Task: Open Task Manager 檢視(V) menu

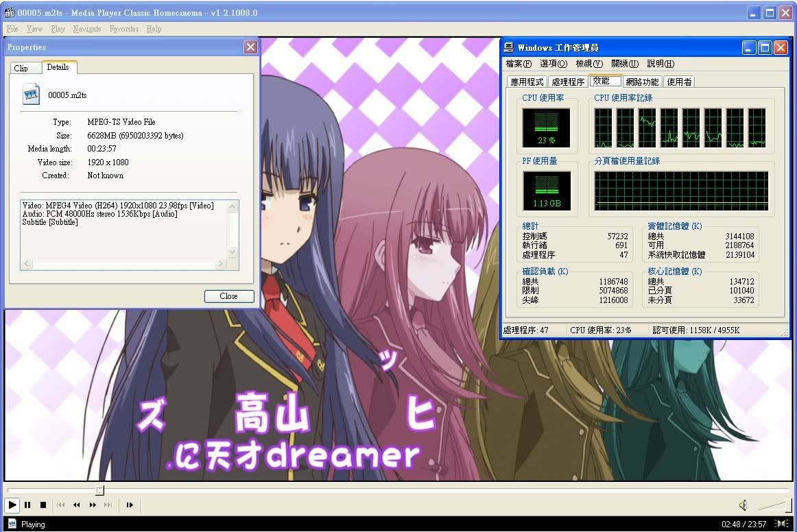Action: tap(589, 64)
